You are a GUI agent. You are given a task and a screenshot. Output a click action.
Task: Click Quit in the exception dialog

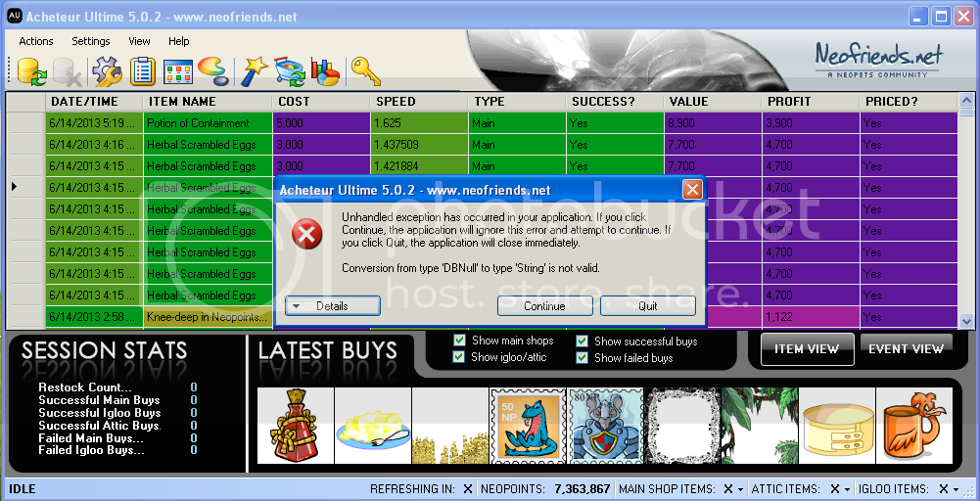pos(647,306)
